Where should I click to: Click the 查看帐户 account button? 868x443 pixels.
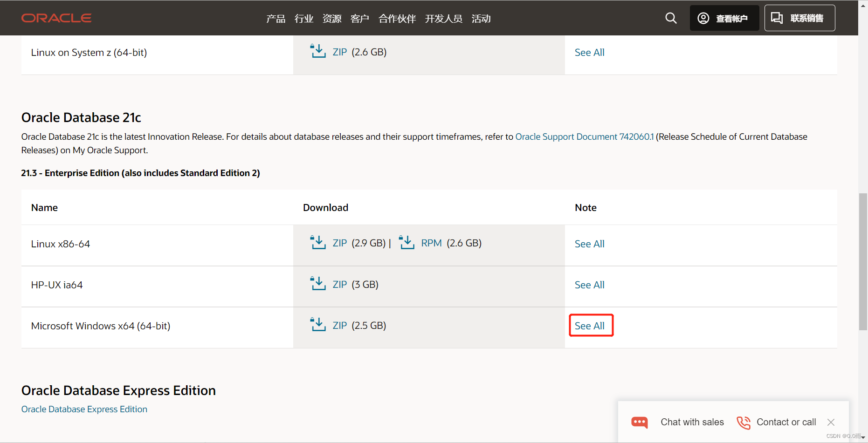coord(724,18)
